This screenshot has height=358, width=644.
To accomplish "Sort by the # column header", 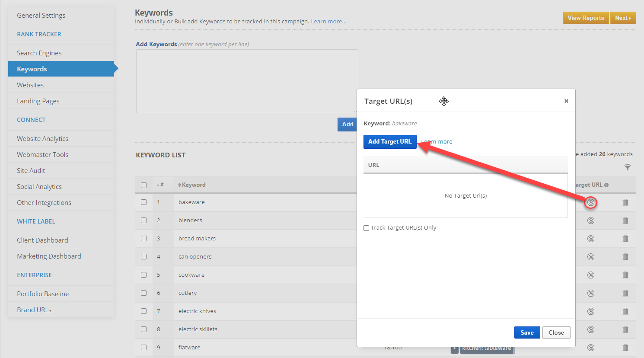I will click(160, 185).
